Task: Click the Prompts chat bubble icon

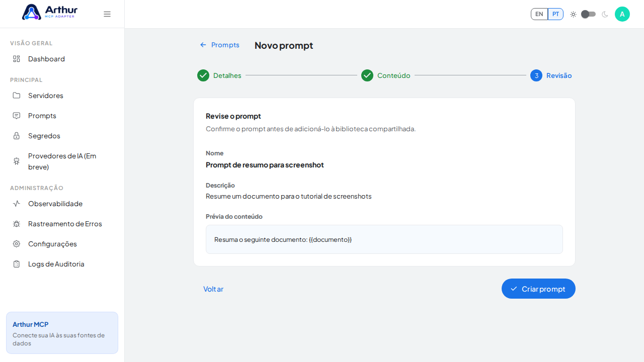Action: [17, 116]
